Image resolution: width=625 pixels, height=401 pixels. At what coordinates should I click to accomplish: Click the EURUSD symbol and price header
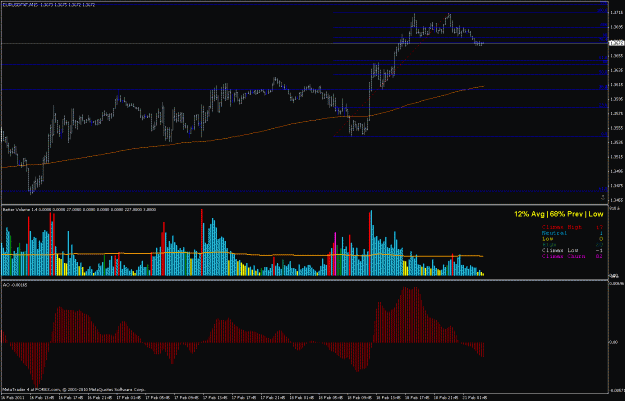click(49, 5)
